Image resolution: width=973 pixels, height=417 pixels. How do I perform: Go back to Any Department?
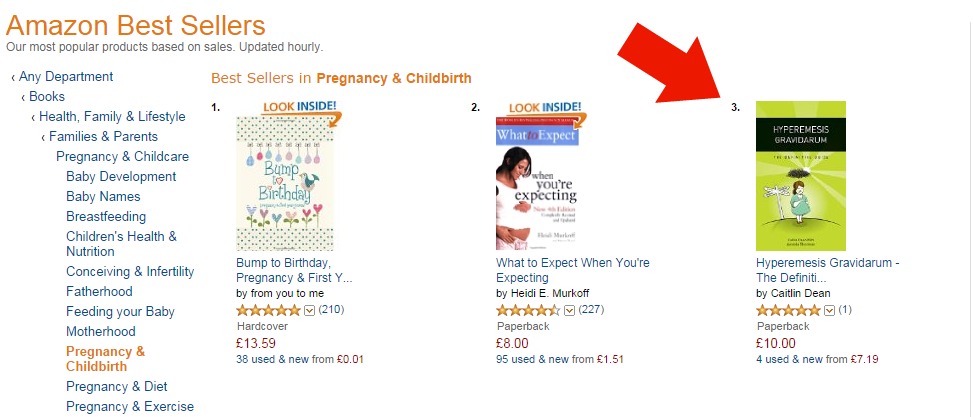[66, 77]
